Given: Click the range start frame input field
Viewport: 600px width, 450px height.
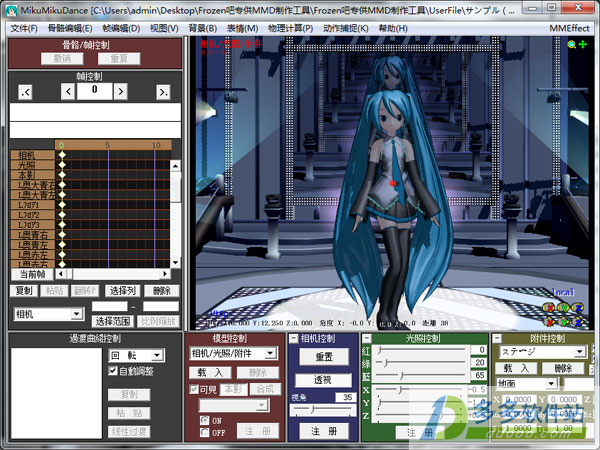Looking at the screenshot, I should [109, 306].
